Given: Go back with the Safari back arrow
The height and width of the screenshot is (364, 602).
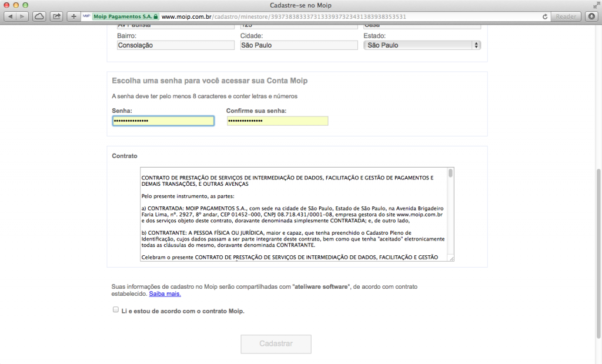Looking at the screenshot, I should point(10,16).
